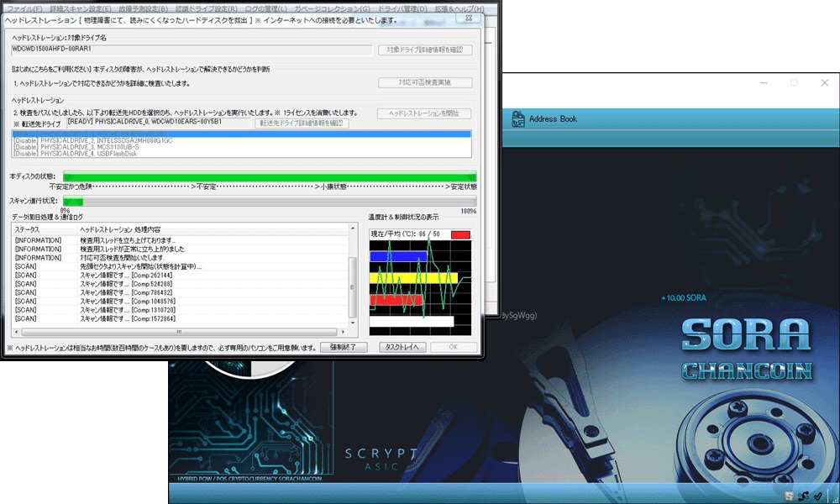Select scan log row Comp:1048576
840x504 pixels.
click(x=180, y=301)
